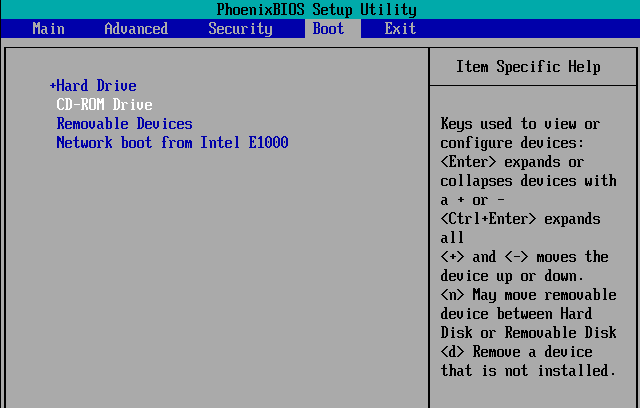Go to the Security tab
This screenshot has height=408, width=640.
coord(240,29)
